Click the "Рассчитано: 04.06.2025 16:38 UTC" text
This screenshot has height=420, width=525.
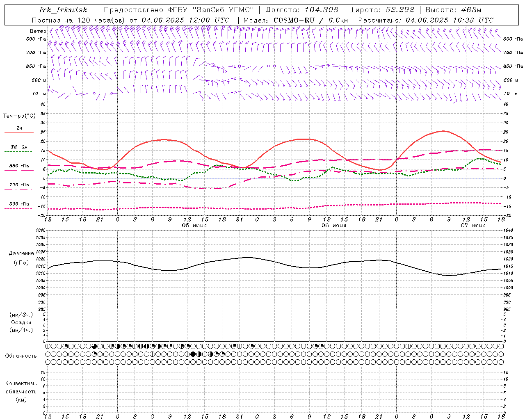pyautogui.click(x=426, y=20)
